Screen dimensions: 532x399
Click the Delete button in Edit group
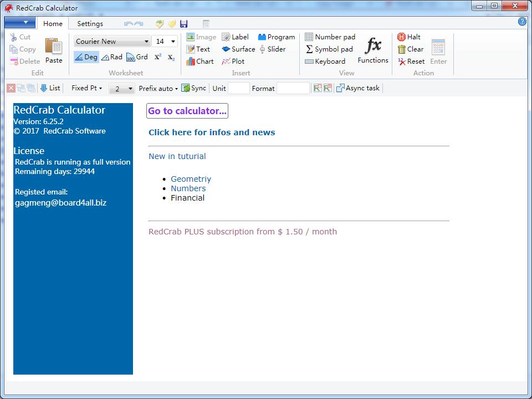[x=25, y=62]
